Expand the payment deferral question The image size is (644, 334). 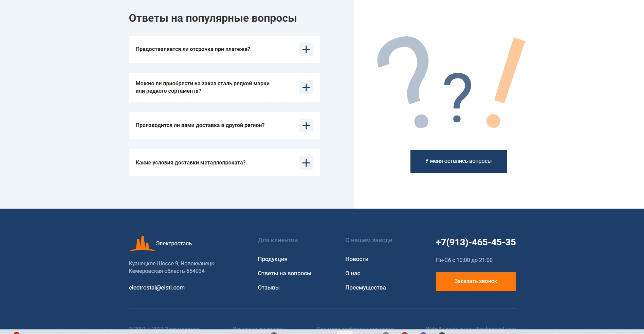306,49
